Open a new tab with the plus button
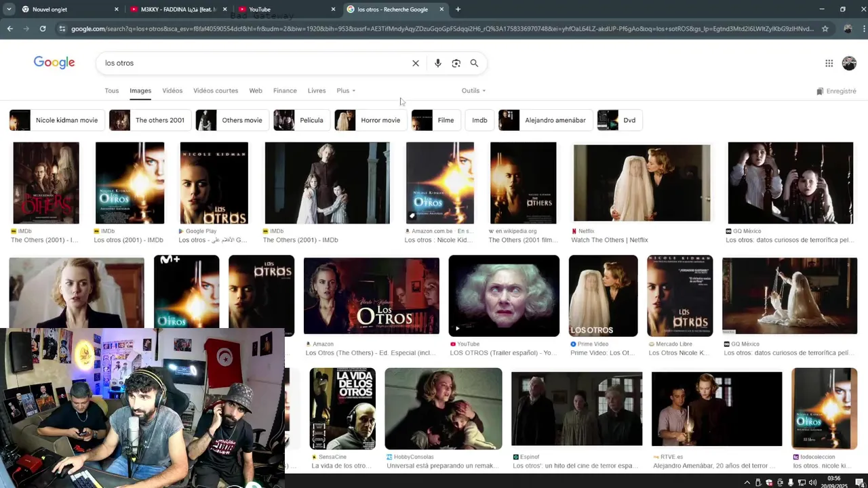 point(458,9)
